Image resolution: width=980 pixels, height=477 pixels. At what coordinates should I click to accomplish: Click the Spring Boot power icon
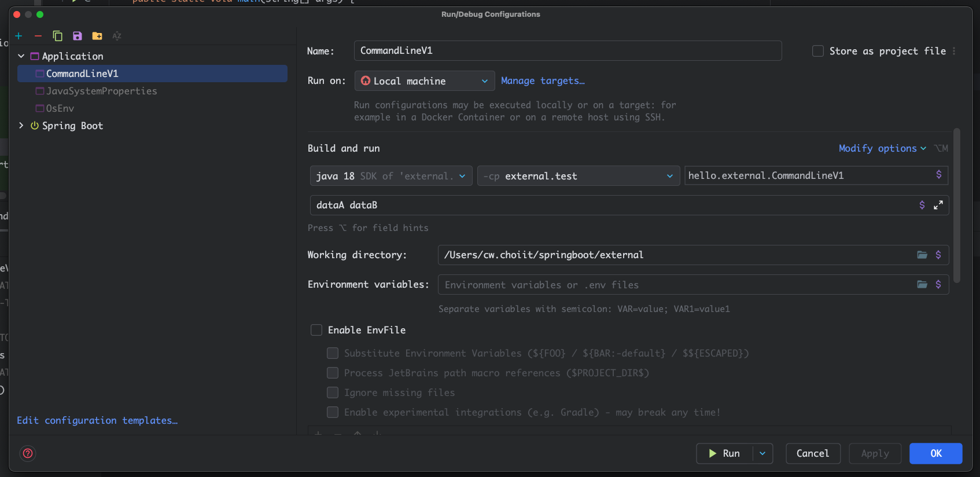[35, 126]
